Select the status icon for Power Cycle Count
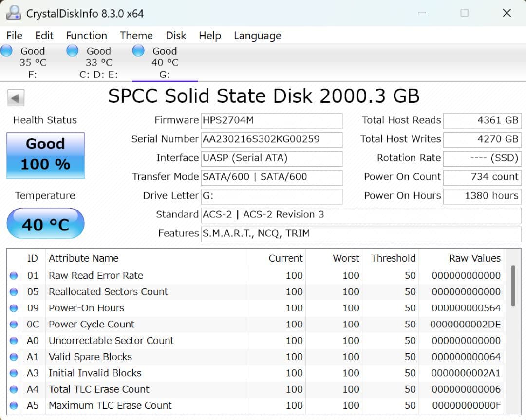This screenshot has height=420, width=526. pyautogui.click(x=14, y=324)
